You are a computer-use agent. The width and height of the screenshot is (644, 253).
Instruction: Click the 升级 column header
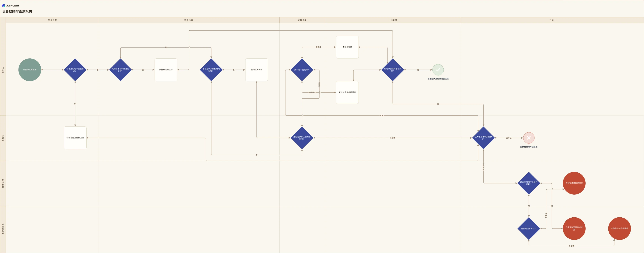tap(552, 20)
